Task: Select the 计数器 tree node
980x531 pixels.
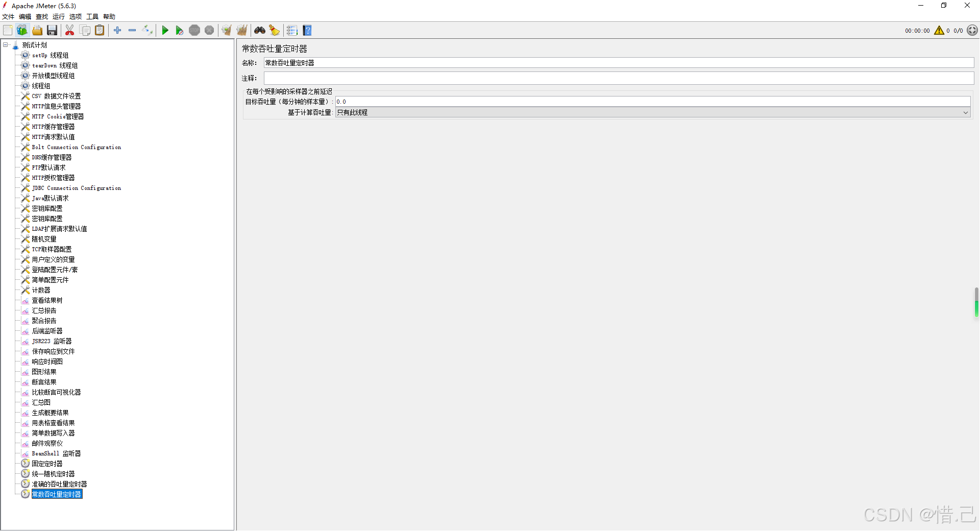Action: 41,290
